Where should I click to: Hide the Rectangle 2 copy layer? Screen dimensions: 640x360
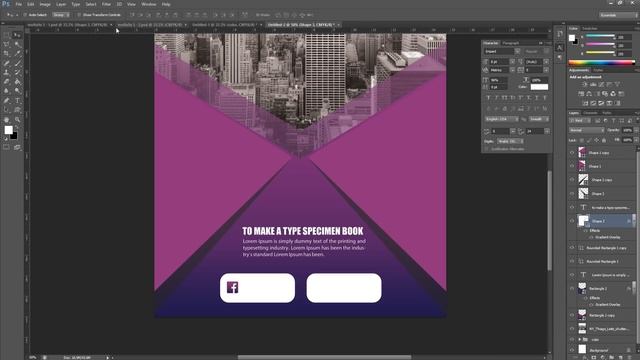click(571, 315)
